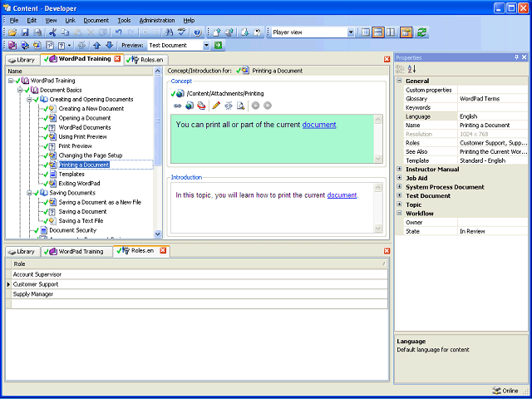
Task: Expand the System Process Document section
Action: coord(399,186)
